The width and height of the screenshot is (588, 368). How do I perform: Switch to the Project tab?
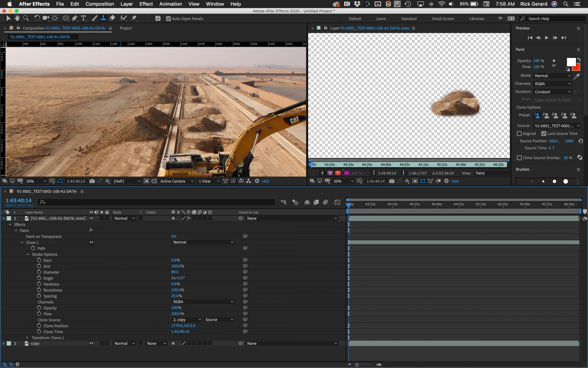tap(126, 28)
